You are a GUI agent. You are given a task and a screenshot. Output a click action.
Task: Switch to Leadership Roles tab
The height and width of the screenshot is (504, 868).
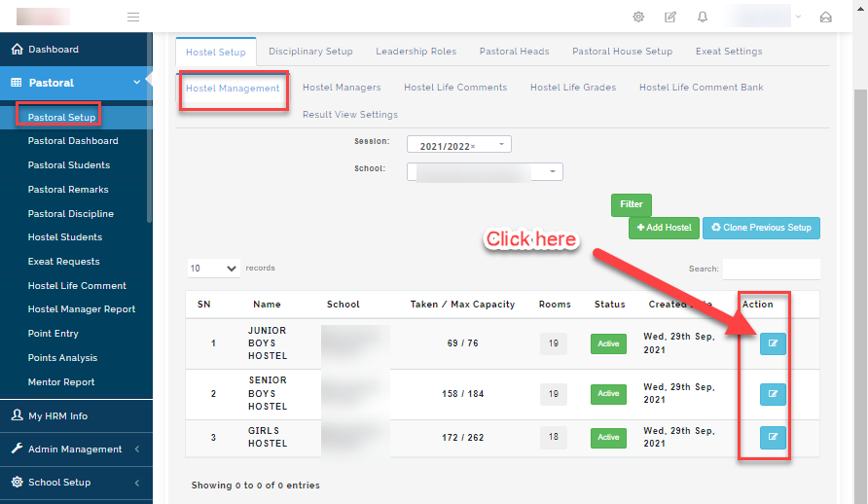416,51
